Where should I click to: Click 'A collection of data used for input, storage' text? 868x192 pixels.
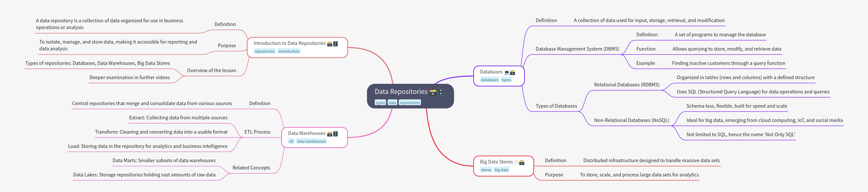point(649,20)
